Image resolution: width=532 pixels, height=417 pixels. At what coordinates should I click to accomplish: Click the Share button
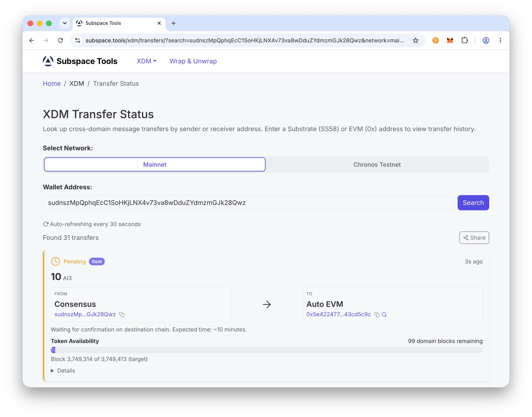pos(474,237)
